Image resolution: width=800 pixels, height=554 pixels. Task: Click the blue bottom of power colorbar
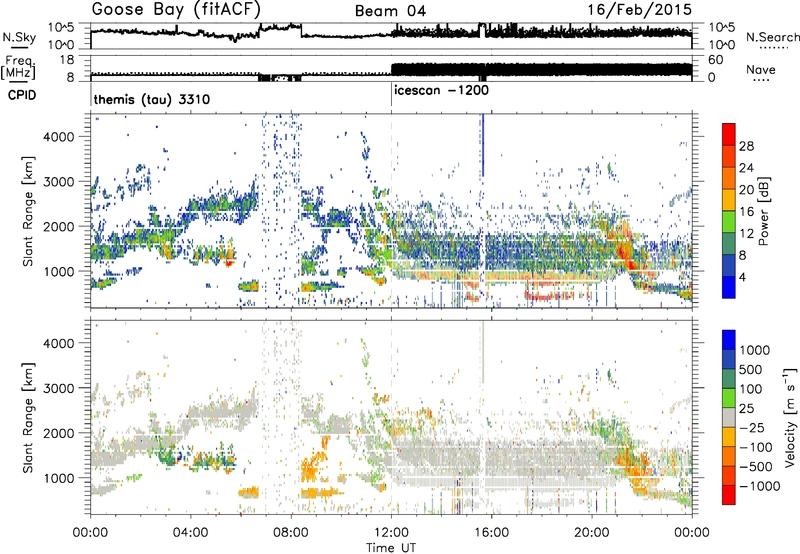click(729, 287)
